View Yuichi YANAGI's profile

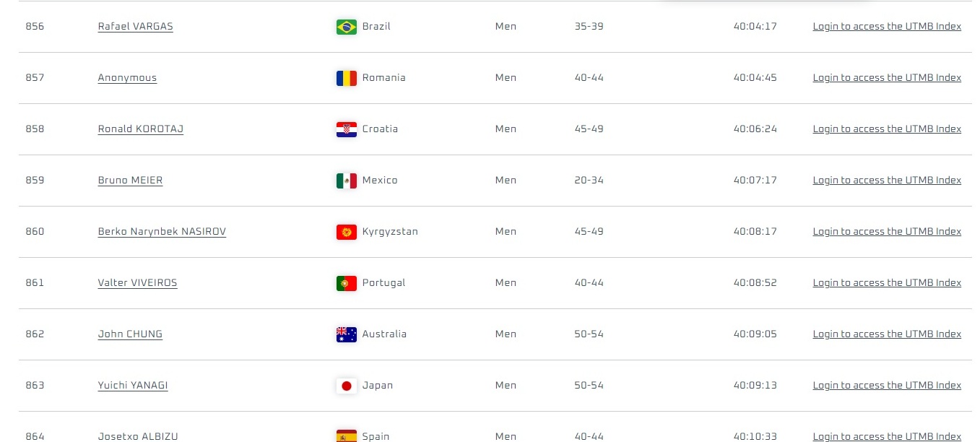pyautogui.click(x=133, y=386)
